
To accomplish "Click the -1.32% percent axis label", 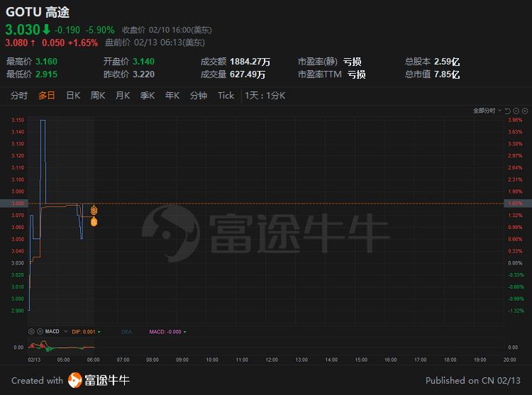I will click(516, 311).
